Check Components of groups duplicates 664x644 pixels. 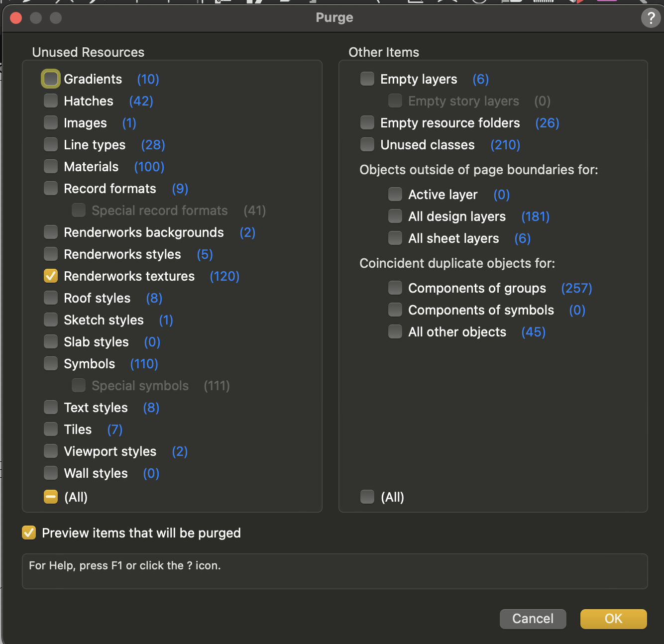[x=395, y=288]
